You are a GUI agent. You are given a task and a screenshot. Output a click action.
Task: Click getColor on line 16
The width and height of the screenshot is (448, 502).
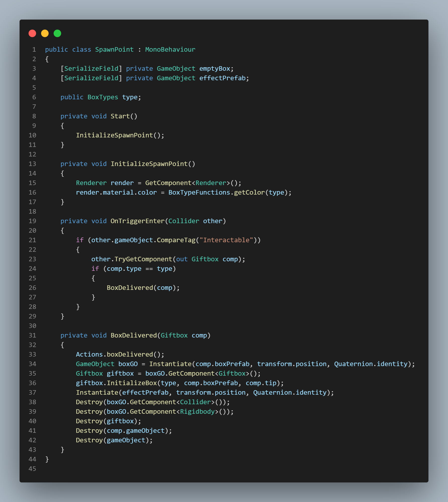pos(249,192)
